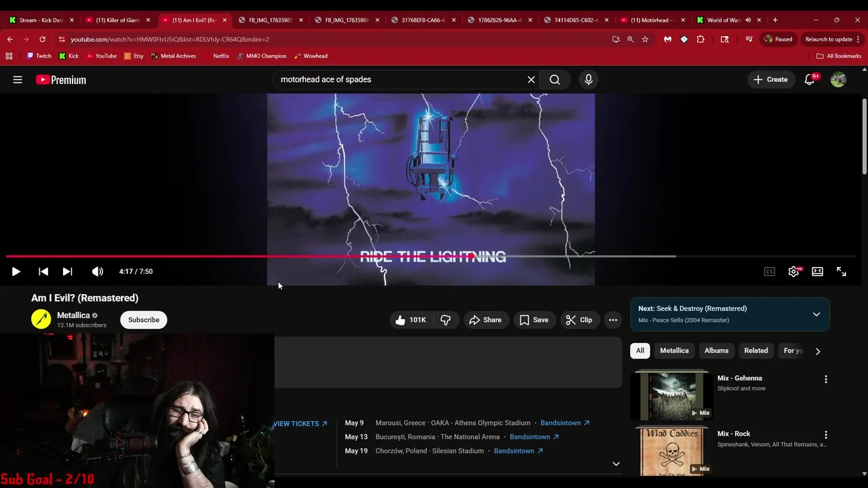Open video settings gear
This screenshot has height=488, width=868.
tap(793, 271)
